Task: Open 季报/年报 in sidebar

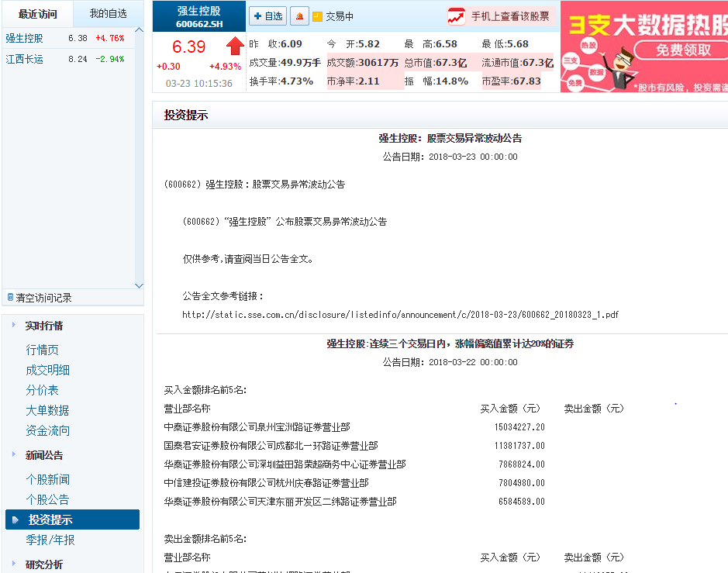Action: pyautogui.click(x=50, y=540)
